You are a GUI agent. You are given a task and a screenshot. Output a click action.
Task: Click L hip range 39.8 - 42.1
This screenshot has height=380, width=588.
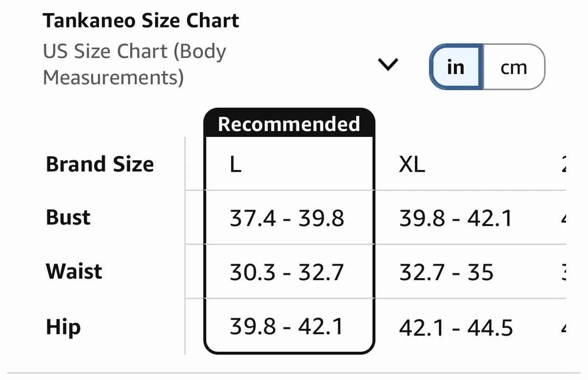tap(287, 326)
